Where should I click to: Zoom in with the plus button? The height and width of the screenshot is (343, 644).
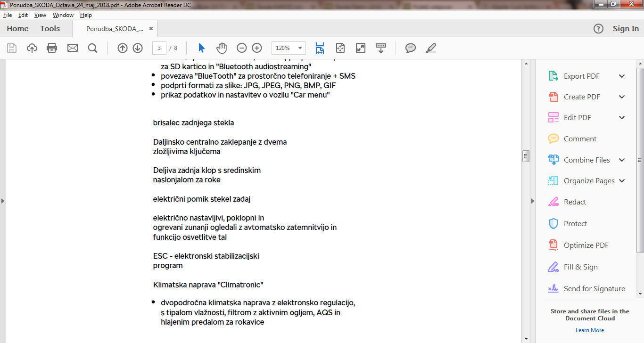pyautogui.click(x=257, y=48)
